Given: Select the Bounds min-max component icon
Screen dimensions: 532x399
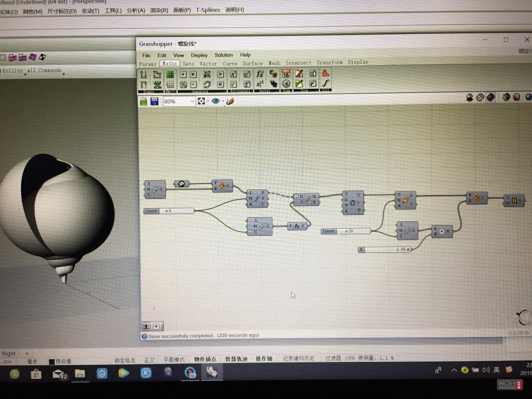Looking at the screenshot, I should click(157, 74).
